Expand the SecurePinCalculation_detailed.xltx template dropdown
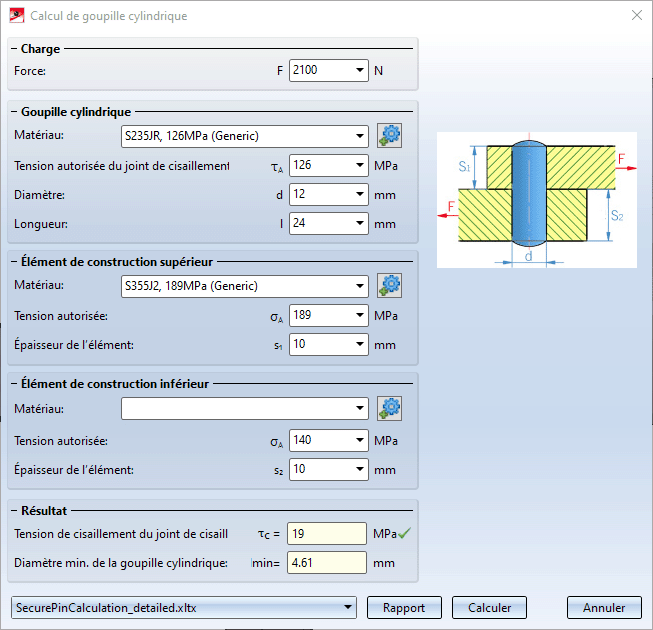 pyautogui.click(x=347, y=607)
